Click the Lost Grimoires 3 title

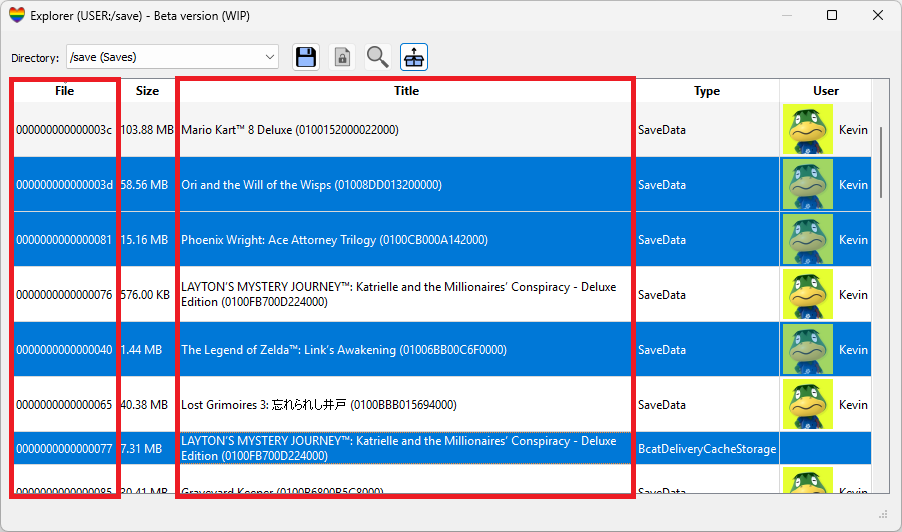319,405
